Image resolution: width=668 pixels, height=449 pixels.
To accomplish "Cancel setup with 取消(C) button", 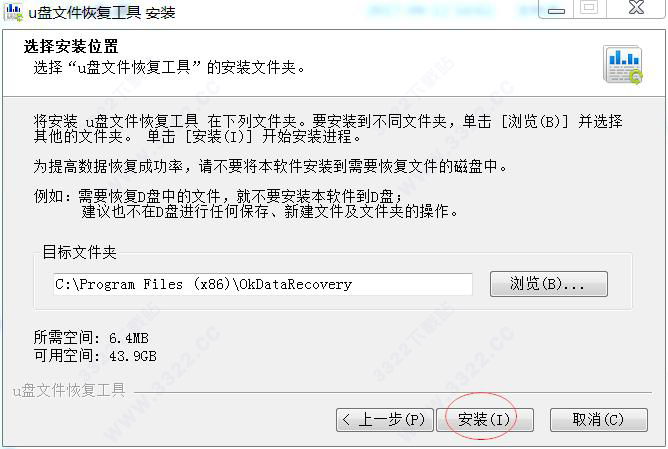I will tap(599, 420).
